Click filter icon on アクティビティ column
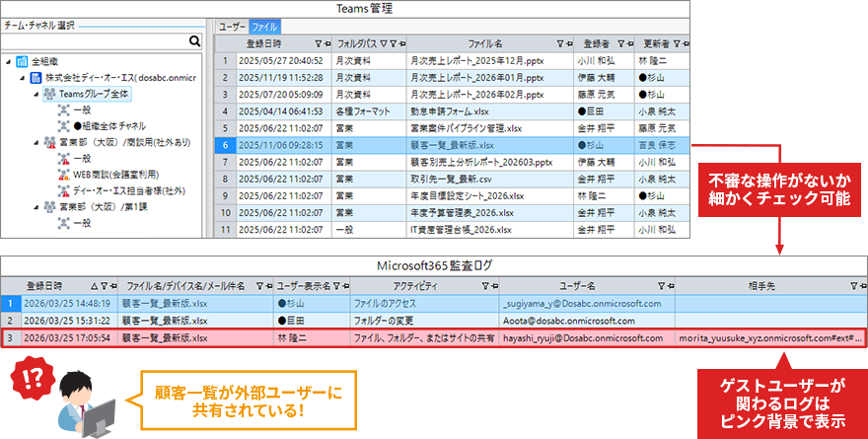The image size is (868, 439). (483, 285)
